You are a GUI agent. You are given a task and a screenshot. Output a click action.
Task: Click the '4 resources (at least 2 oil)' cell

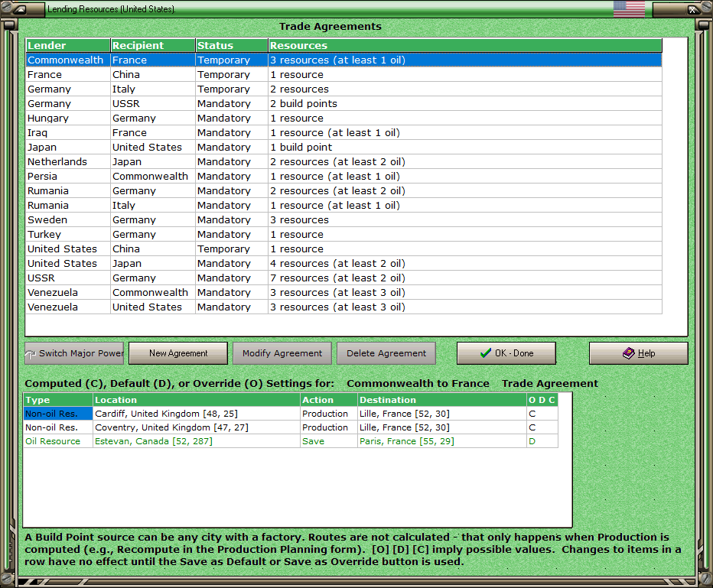coord(464,264)
